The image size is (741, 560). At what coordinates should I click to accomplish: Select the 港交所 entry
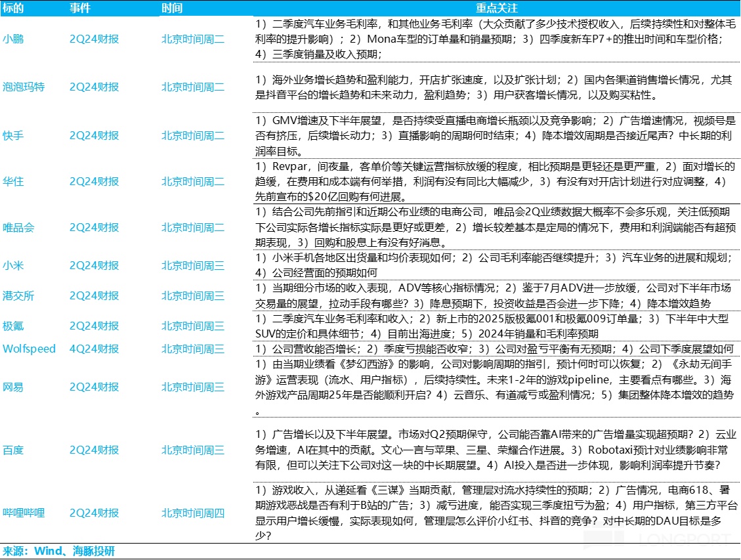(18, 295)
